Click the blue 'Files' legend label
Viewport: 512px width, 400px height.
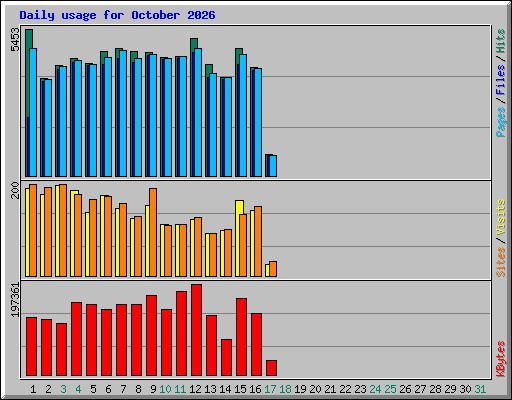(501, 80)
